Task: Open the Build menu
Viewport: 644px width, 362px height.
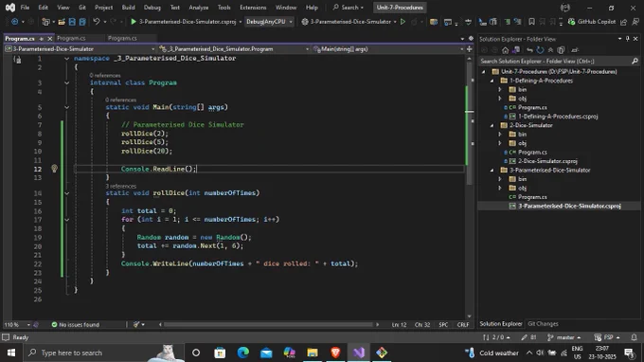Action: coord(128,8)
